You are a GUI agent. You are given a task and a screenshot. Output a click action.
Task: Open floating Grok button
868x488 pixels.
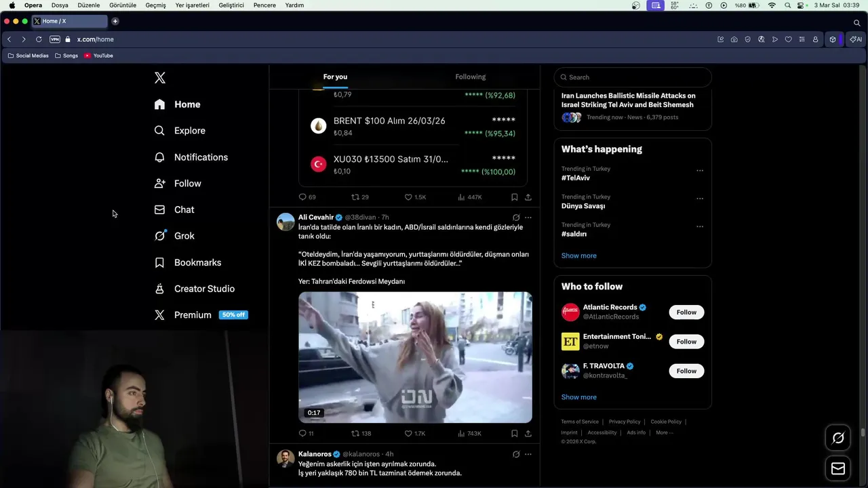(x=838, y=438)
